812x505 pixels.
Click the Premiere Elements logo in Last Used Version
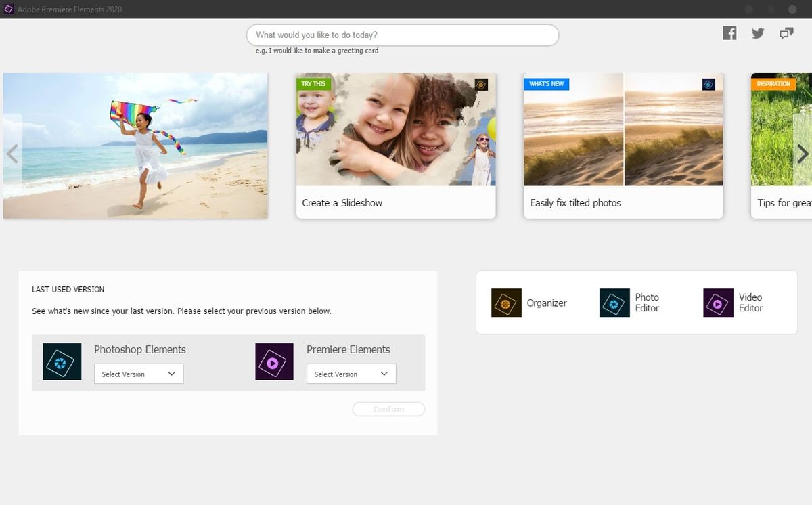click(274, 361)
